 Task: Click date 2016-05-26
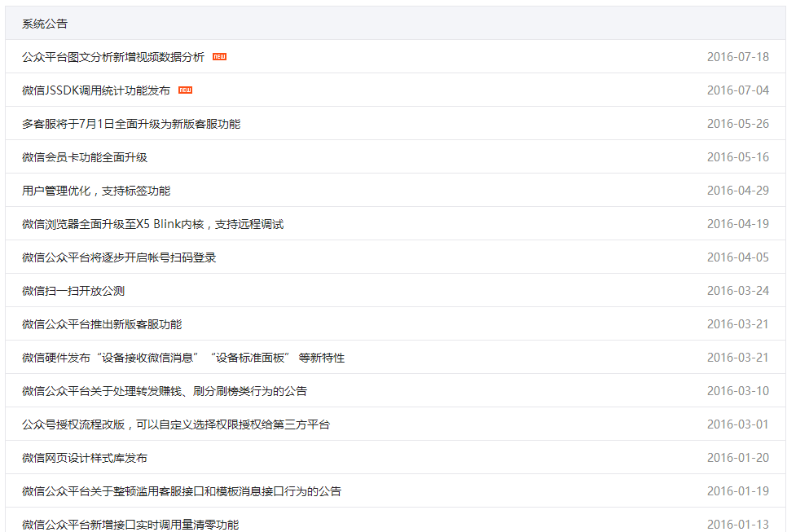(738, 124)
